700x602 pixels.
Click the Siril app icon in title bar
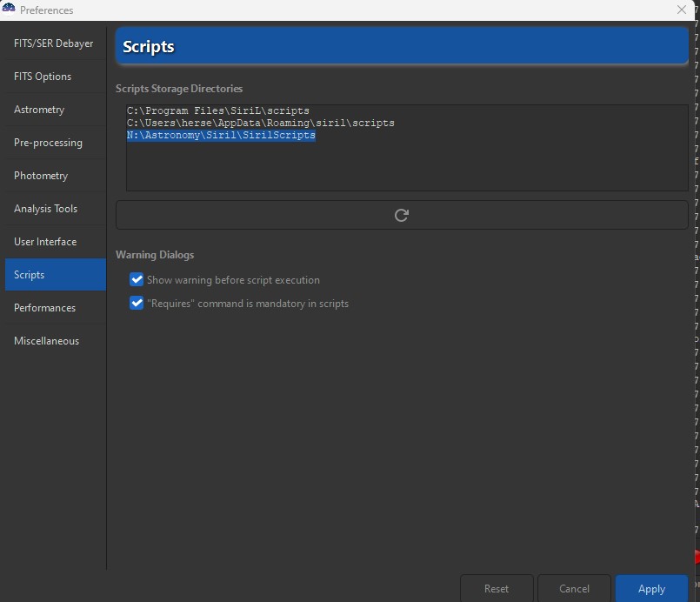tap(9, 8)
